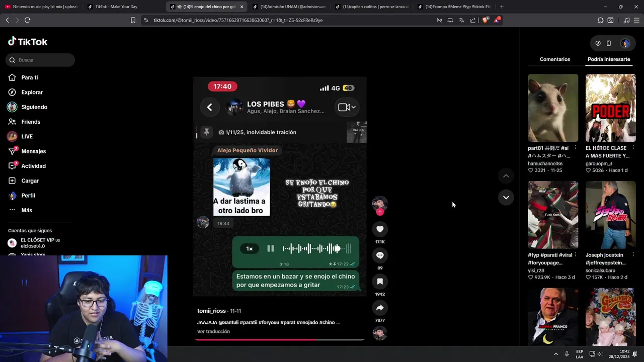The height and width of the screenshot is (362, 644).
Task: Expand the Más options in the sidebar
Action: (20, 210)
